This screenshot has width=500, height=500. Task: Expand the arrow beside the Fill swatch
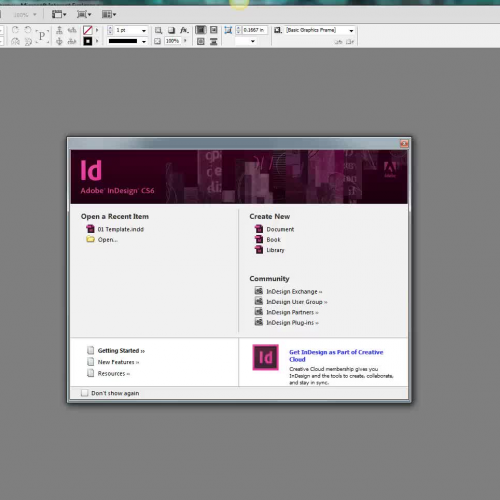pyautogui.click(x=97, y=30)
